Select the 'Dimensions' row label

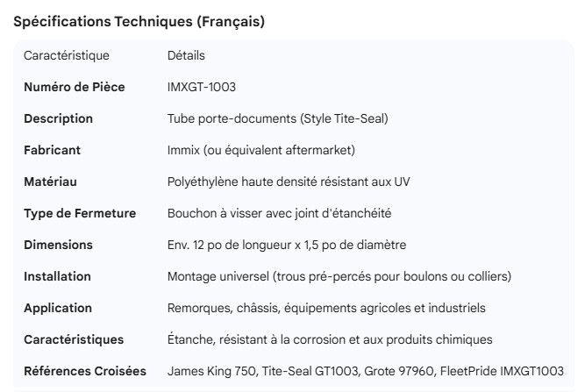coord(58,245)
